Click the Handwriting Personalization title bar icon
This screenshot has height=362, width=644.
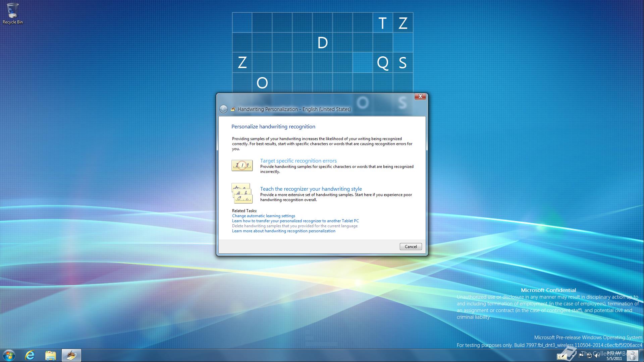click(x=233, y=109)
